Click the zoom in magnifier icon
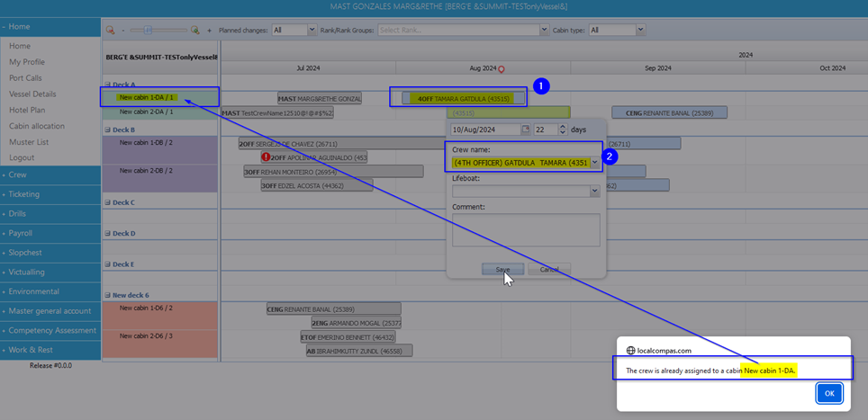This screenshot has width=868, height=420. (194, 30)
